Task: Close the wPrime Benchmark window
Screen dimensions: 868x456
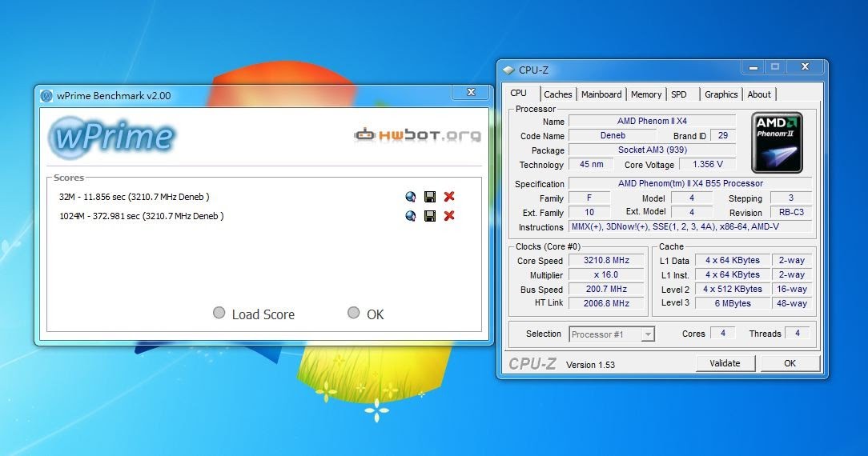Action: (x=471, y=92)
